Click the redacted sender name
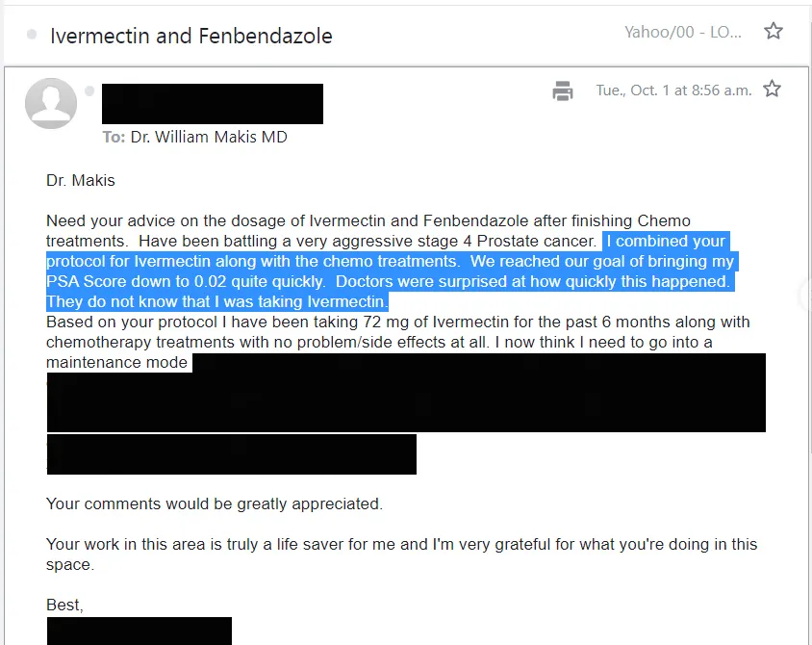The image size is (812, 645). coord(212,104)
